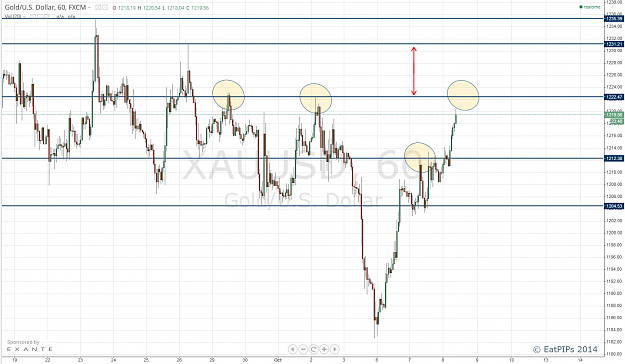The height and width of the screenshot is (364, 625).
Task: Select the 1235.39 price label on the axis
Action: (x=614, y=18)
